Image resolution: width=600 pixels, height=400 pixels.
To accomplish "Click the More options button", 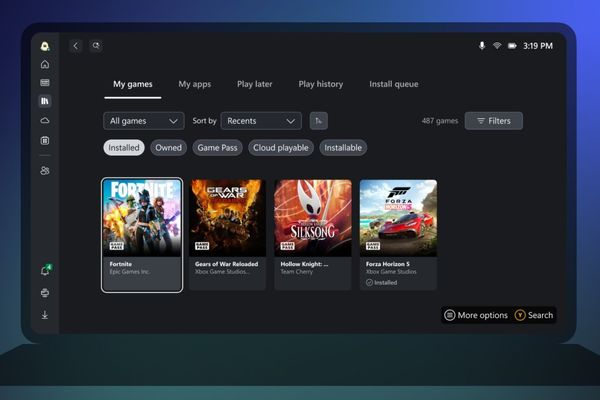I will tap(476, 315).
